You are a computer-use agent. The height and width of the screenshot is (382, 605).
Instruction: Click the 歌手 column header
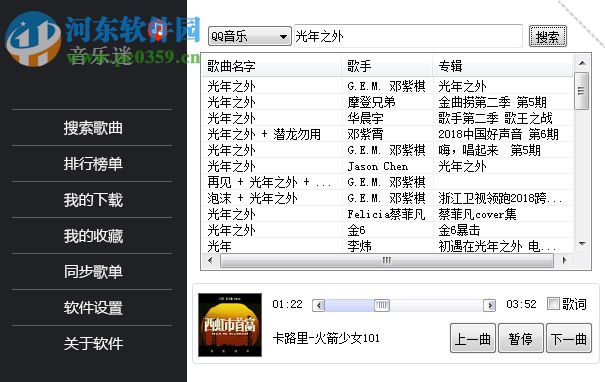387,66
